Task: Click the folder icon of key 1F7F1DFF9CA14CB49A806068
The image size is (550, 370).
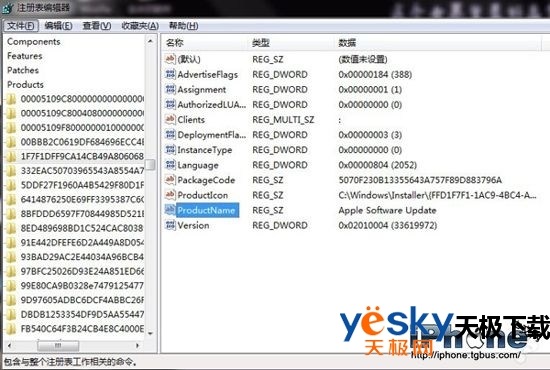Action: pyautogui.click(x=11, y=156)
